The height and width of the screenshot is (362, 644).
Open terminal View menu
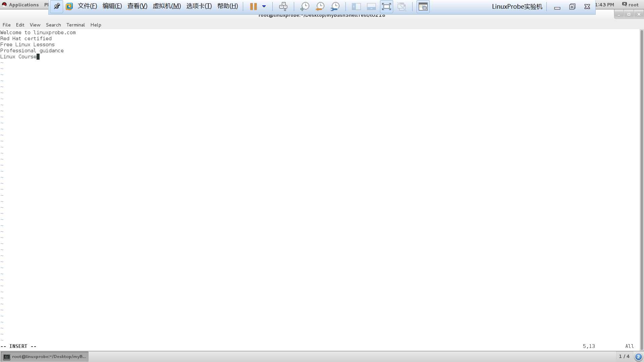[x=35, y=25]
